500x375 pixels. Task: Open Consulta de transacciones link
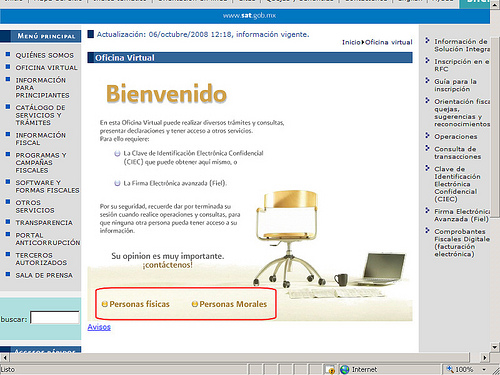(457, 153)
